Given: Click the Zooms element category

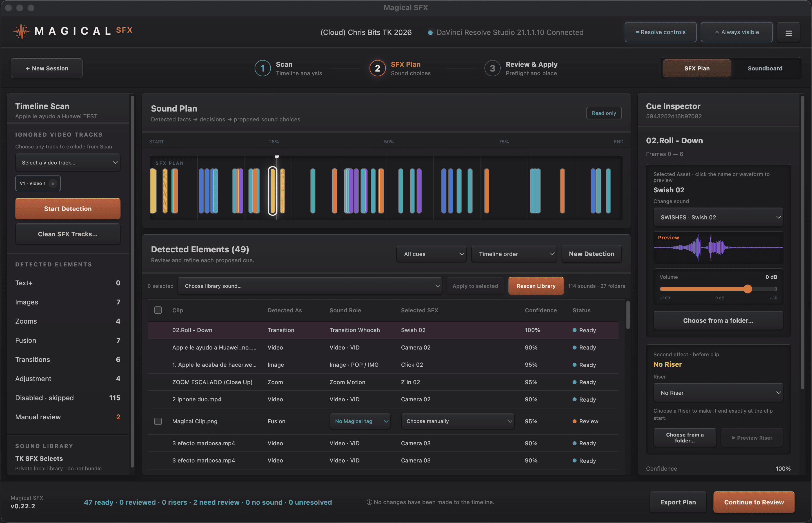Looking at the screenshot, I should 68,321.
